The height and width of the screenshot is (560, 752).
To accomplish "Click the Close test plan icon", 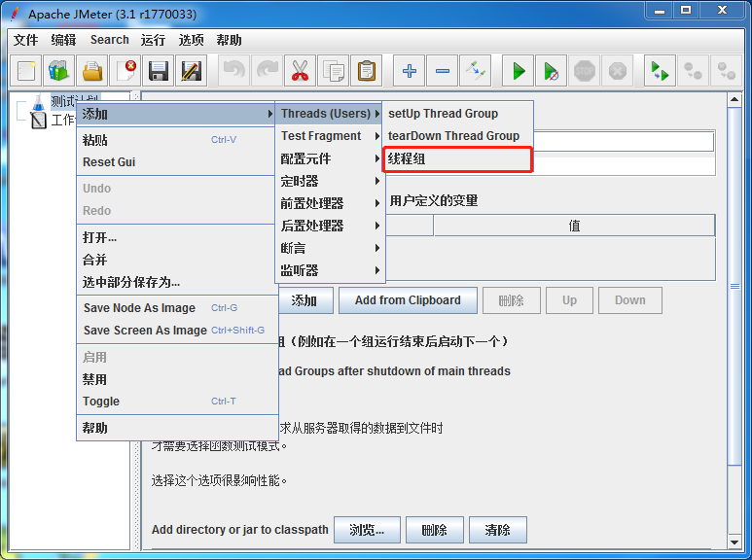I will pyautogui.click(x=125, y=71).
